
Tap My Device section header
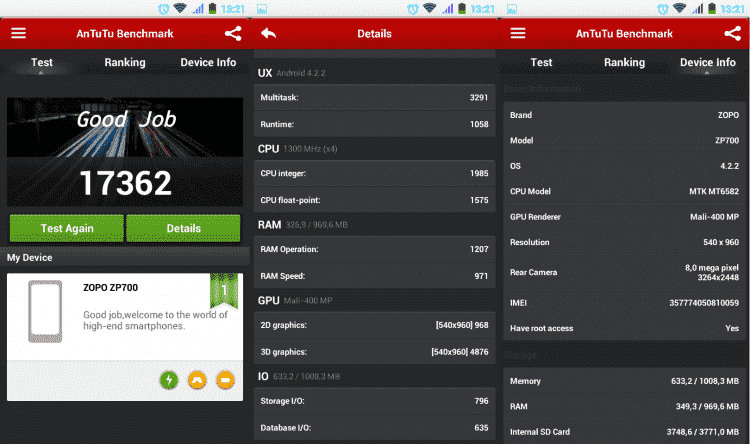[x=125, y=257]
